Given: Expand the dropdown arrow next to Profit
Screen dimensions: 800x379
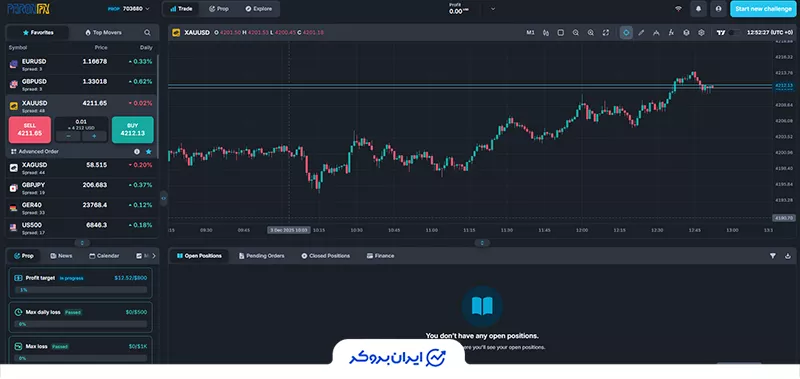Looking at the screenshot, I should point(493,9).
